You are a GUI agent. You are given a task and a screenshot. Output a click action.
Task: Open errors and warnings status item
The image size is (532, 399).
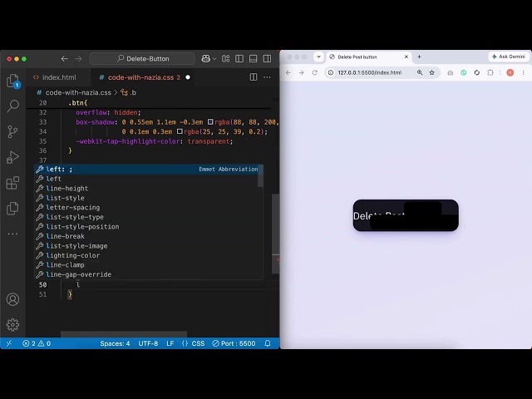[37, 343]
